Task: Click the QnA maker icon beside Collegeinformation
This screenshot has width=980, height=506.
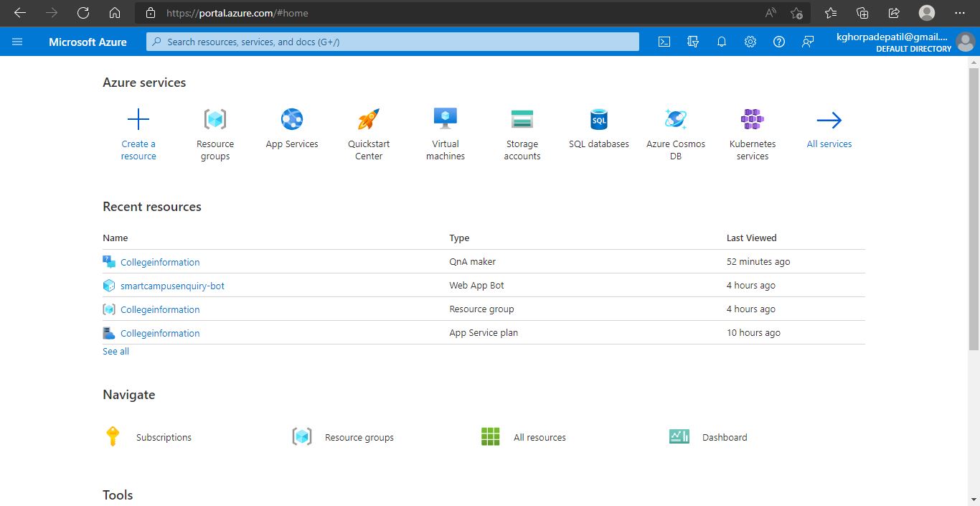Action: pos(109,262)
